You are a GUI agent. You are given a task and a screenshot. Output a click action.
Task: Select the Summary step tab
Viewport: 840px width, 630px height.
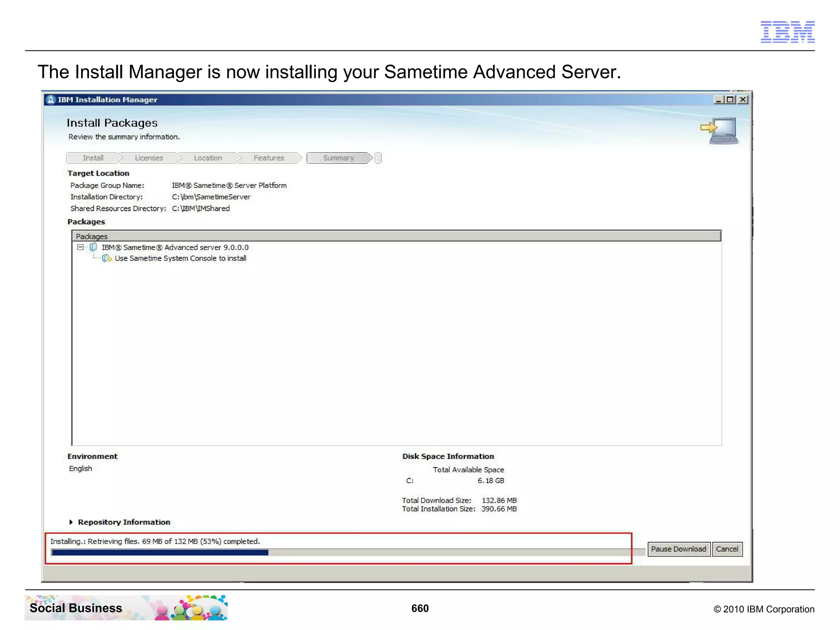pyautogui.click(x=338, y=158)
